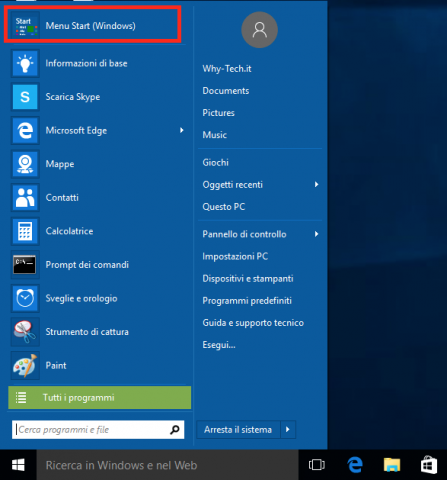
Task: Open Task View from the taskbar
Action: (x=317, y=465)
